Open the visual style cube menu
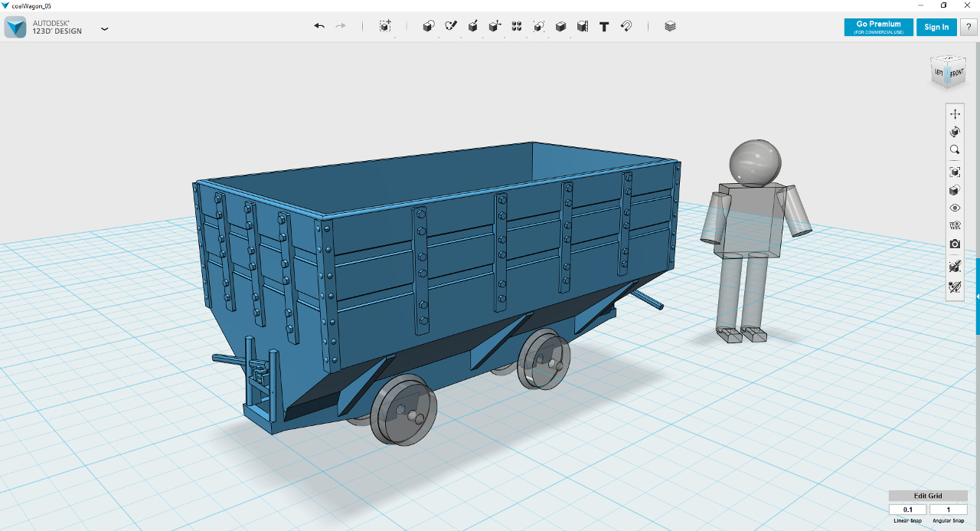980x531 pixels. pos(955,190)
